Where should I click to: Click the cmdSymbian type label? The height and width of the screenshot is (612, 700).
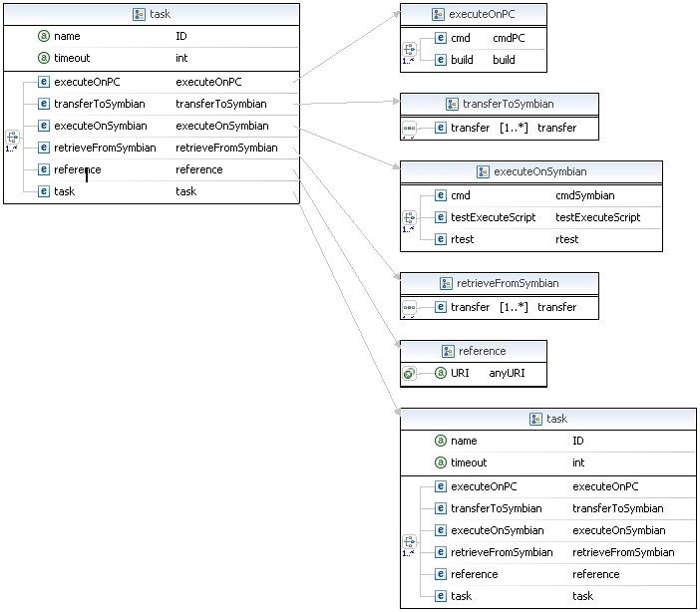[x=585, y=195]
